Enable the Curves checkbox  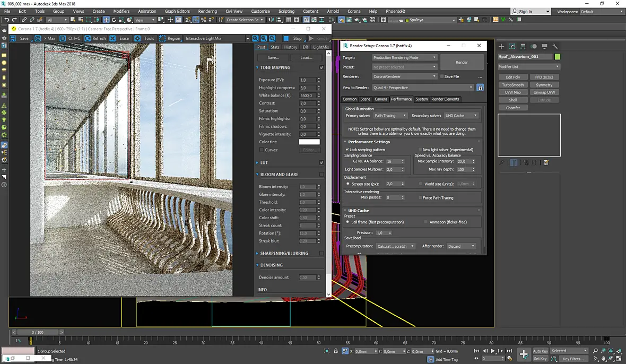tap(261, 150)
